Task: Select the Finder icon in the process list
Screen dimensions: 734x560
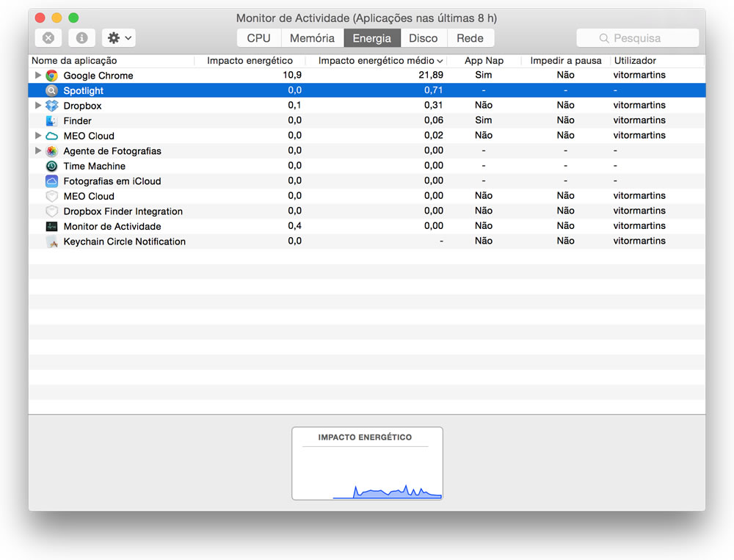Action: pyautogui.click(x=51, y=120)
